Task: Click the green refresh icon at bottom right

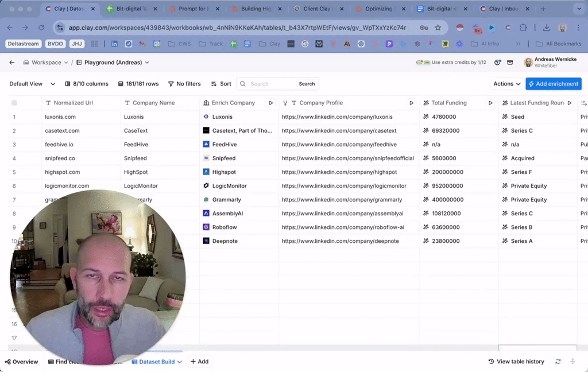Action: tap(558, 362)
